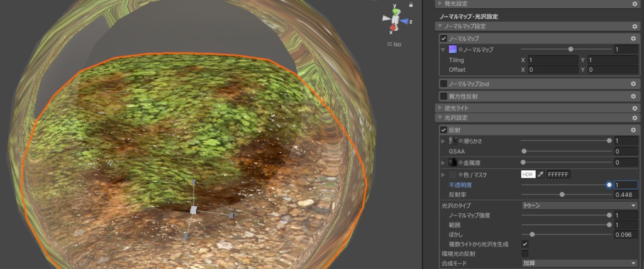The height and width of the screenshot is (269, 644).
Task: Expand the 発光設定 section
Action: click(x=440, y=4)
